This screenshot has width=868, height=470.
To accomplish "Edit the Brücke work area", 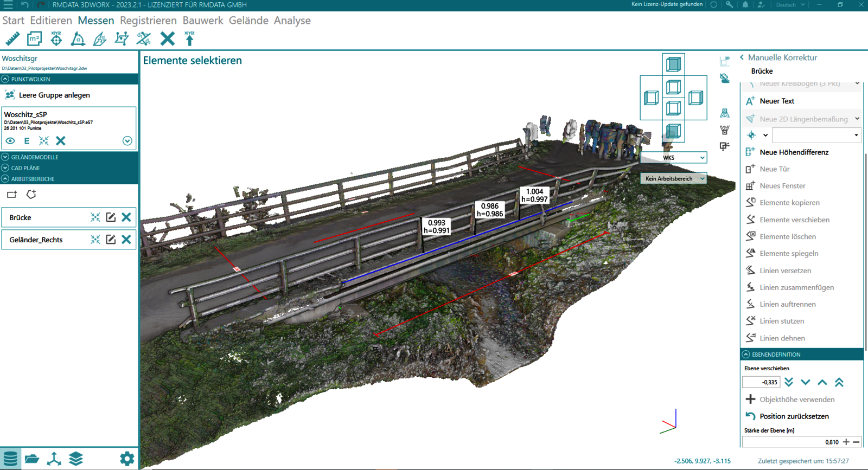I will pyautogui.click(x=111, y=217).
